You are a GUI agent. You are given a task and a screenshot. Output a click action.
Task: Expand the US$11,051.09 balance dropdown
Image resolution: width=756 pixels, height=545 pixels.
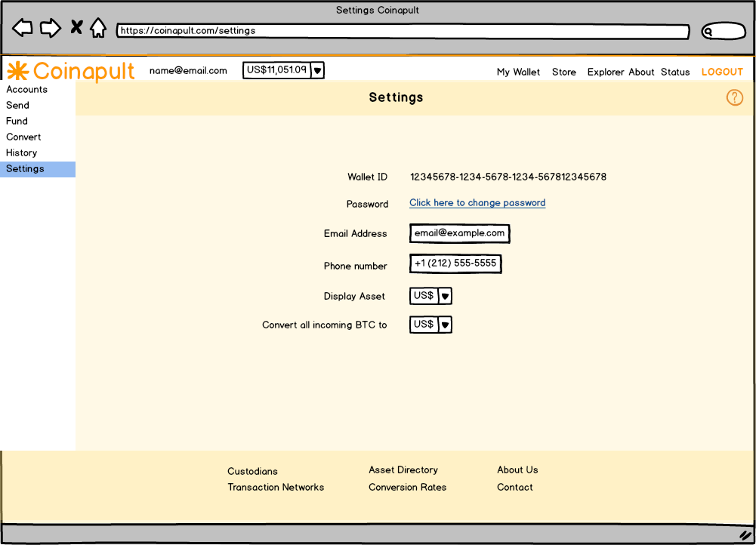(318, 70)
